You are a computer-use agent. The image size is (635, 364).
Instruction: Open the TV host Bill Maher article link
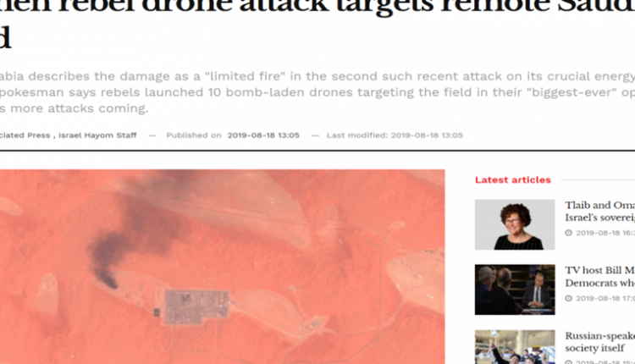point(599,277)
